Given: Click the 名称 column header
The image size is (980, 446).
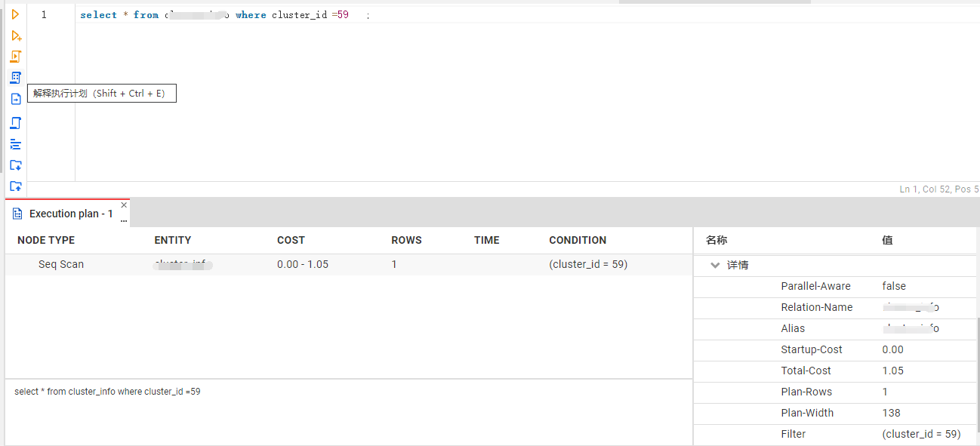Looking at the screenshot, I should (x=717, y=240).
